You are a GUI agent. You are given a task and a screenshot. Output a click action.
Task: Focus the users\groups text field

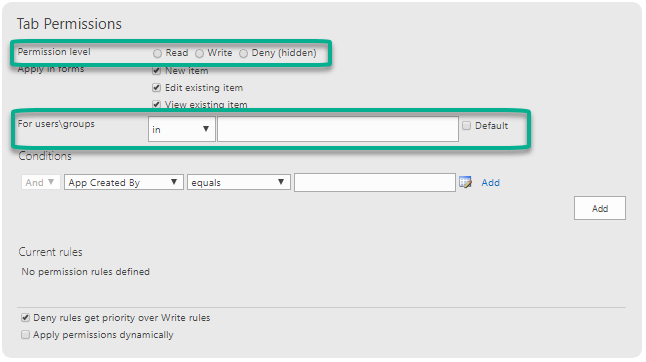338,129
